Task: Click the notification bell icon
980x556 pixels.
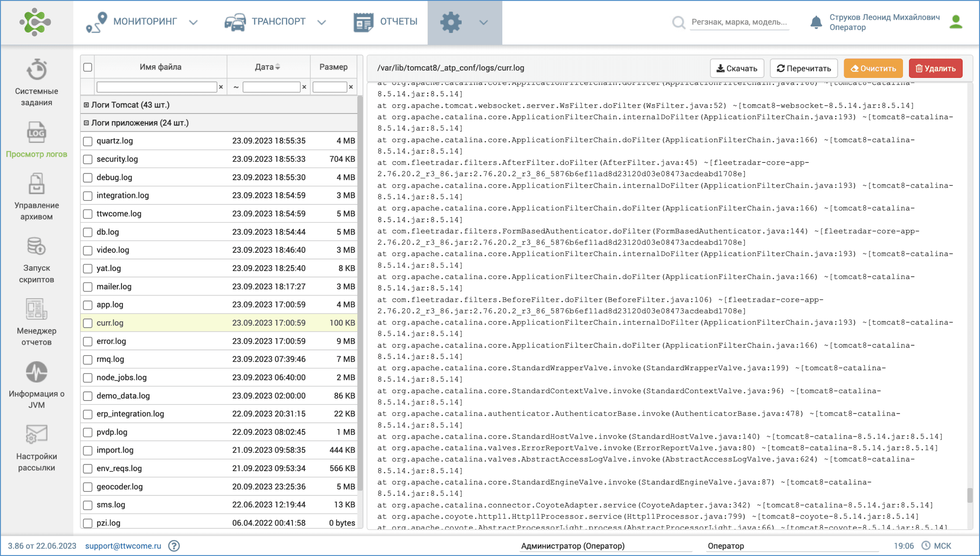Action: (x=816, y=22)
